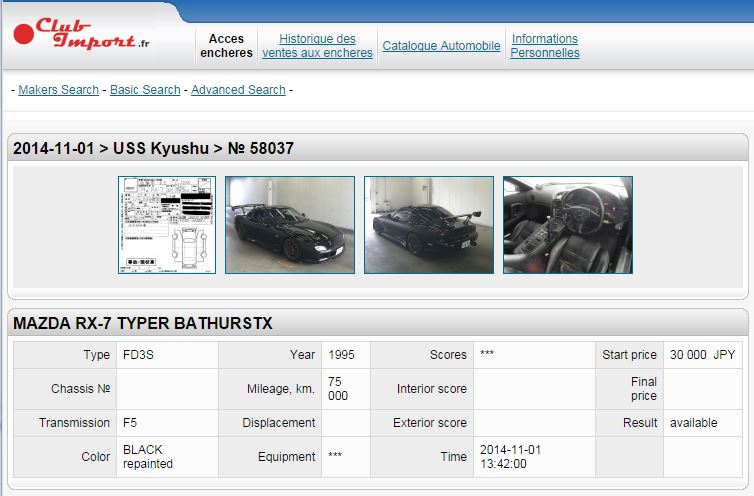Open the interior steering wheel photo
The image size is (754, 496).
(567, 225)
